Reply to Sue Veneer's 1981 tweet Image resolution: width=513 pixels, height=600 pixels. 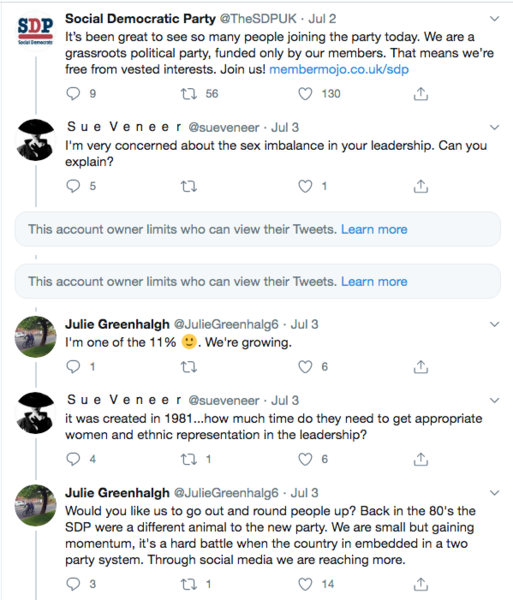click(73, 459)
